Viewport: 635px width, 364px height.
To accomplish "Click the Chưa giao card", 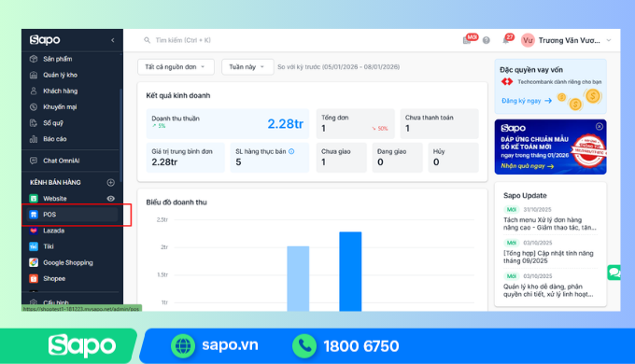I will 342,158.
